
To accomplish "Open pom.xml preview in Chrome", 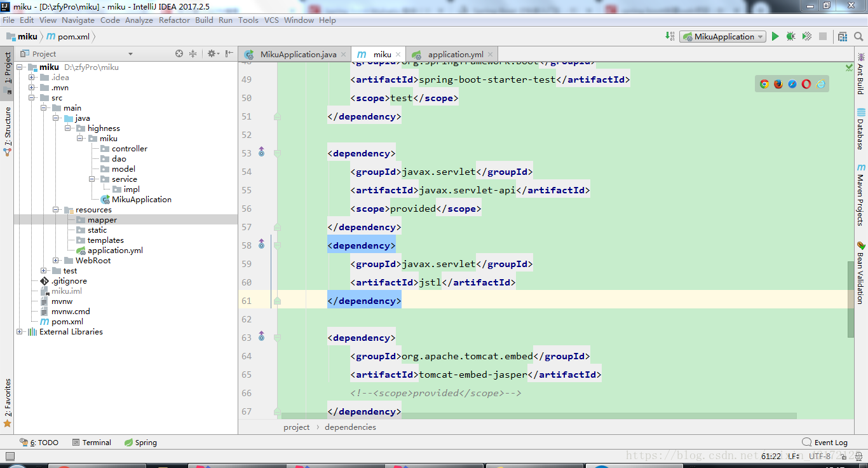I will pyautogui.click(x=764, y=84).
